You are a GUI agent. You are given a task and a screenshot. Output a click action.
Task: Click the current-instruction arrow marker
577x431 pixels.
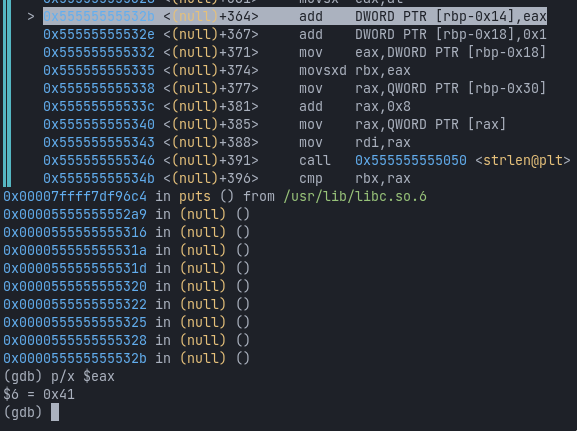[31, 17]
